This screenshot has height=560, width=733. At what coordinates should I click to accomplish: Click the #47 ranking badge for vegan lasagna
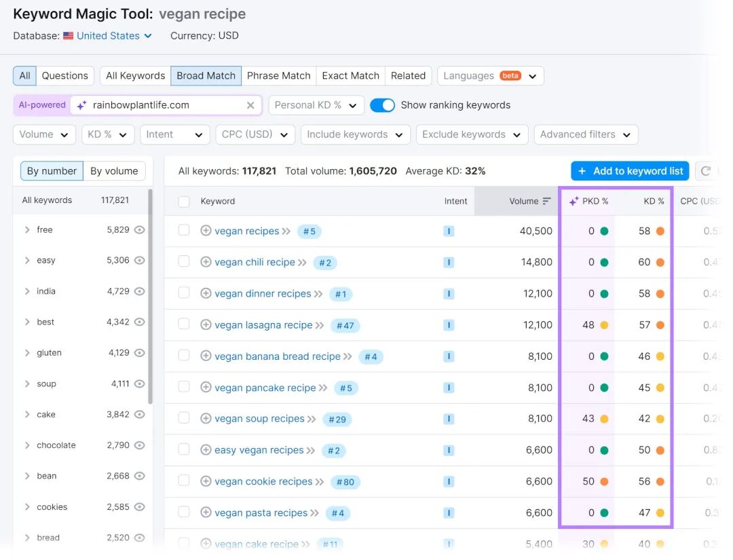pyautogui.click(x=345, y=325)
